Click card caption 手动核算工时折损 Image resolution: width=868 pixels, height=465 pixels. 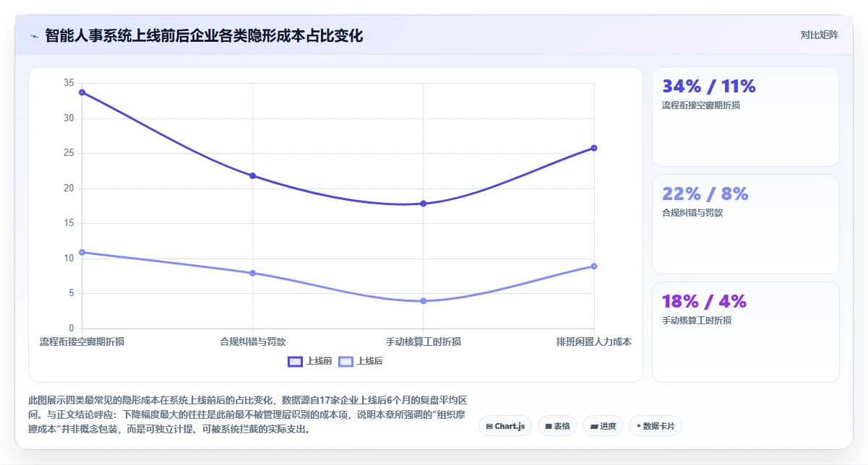coord(697,321)
